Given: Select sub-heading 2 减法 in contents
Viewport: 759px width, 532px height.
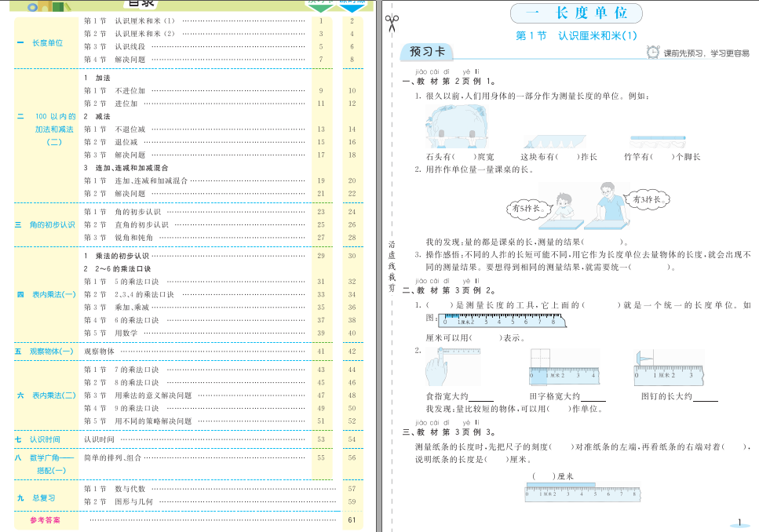Looking at the screenshot, I should pyautogui.click(x=97, y=117).
